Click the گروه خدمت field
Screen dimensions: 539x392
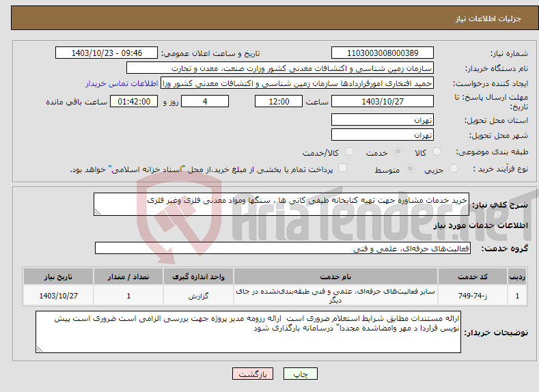(283, 248)
